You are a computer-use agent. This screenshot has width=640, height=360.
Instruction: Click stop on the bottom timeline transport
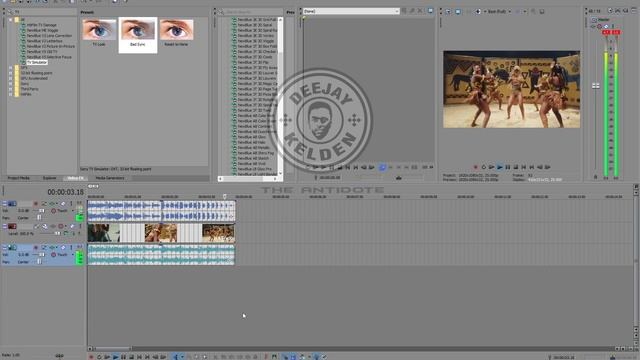131,357
